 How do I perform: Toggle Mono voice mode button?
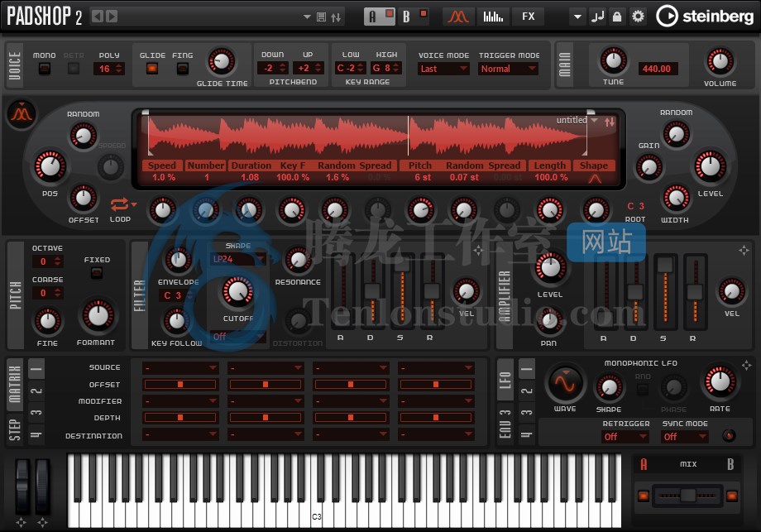point(45,69)
